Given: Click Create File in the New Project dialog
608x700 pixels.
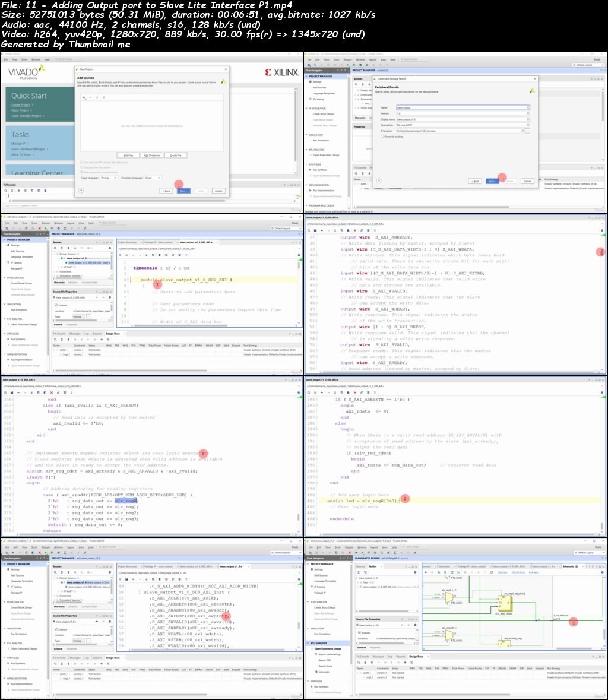Looking at the screenshot, I should (176, 156).
